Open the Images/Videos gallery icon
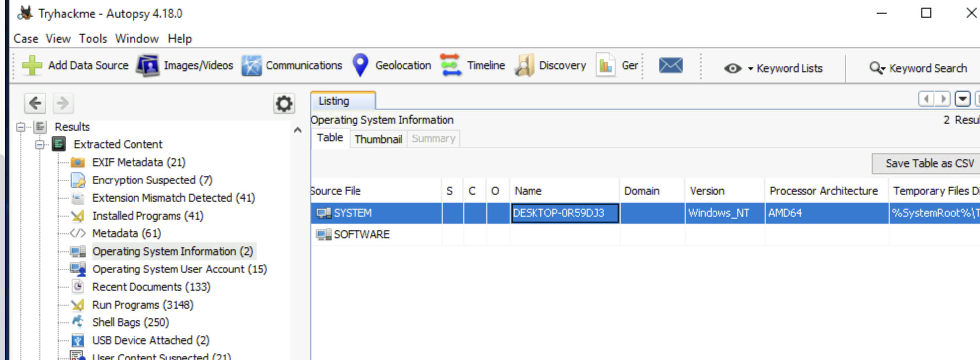The image size is (980, 360). pos(147,65)
